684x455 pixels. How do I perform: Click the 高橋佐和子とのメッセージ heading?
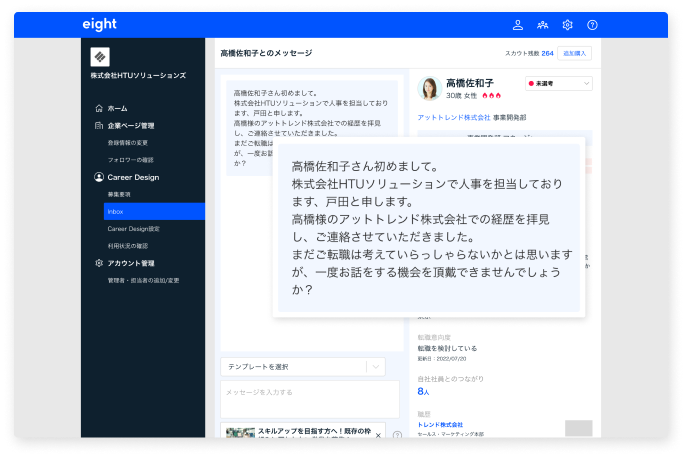(x=266, y=53)
